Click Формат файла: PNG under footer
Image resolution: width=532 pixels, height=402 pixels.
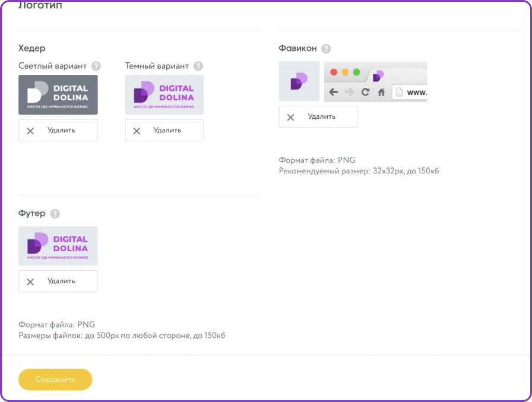click(x=56, y=325)
